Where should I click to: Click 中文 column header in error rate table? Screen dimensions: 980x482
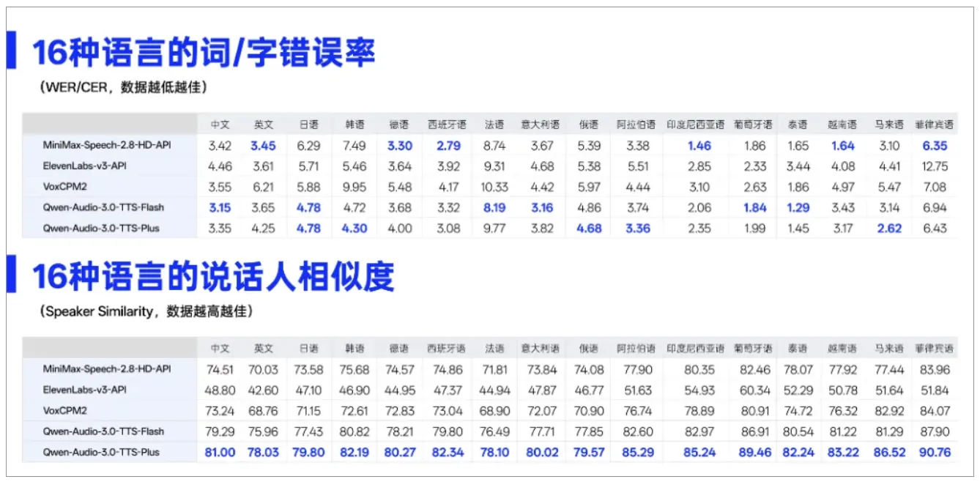click(220, 125)
